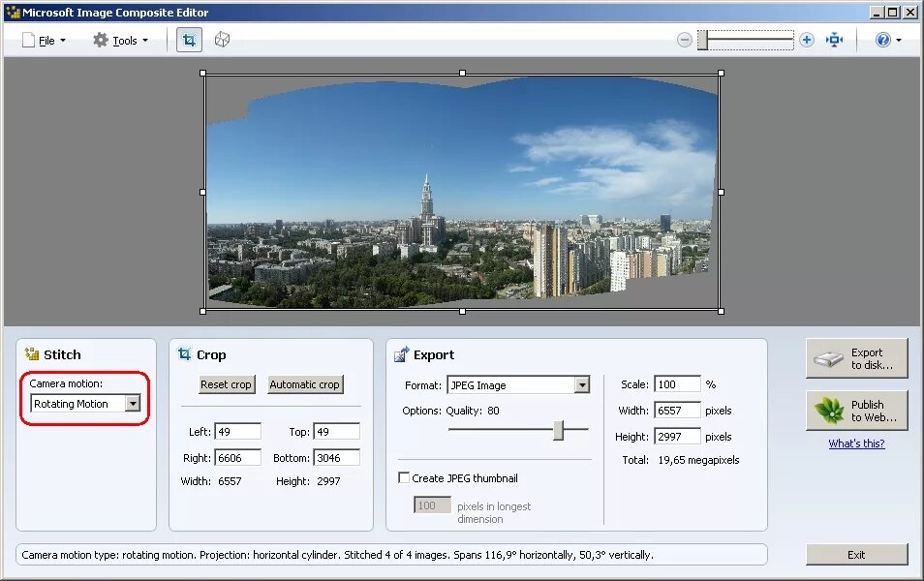Click the top-middle crop handle
Screen dimensions: 924x581
pyautogui.click(x=463, y=73)
